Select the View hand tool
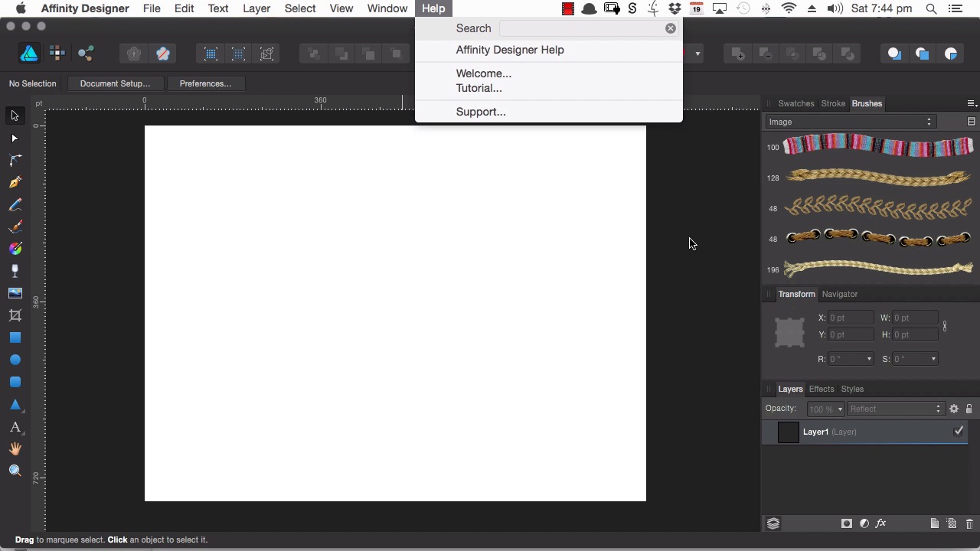This screenshot has height=551, width=980. tap(15, 449)
